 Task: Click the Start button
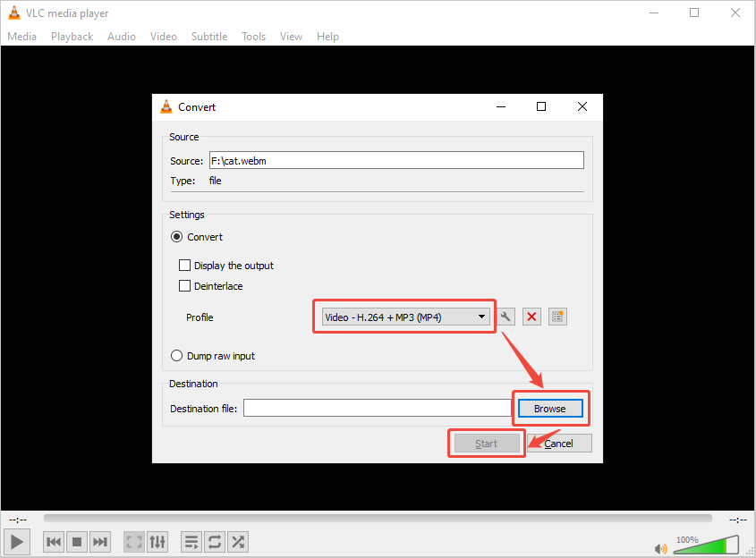(x=486, y=444)
